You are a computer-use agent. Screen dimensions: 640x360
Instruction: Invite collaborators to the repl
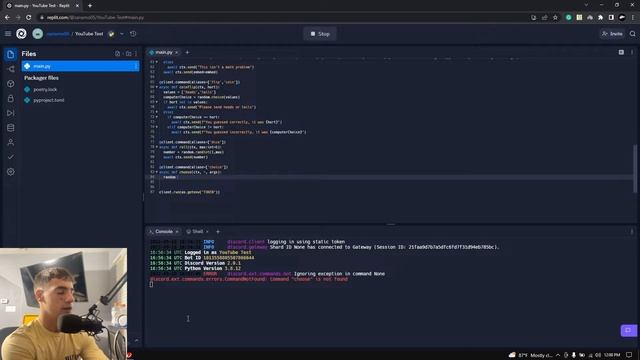tap(612, 33)
